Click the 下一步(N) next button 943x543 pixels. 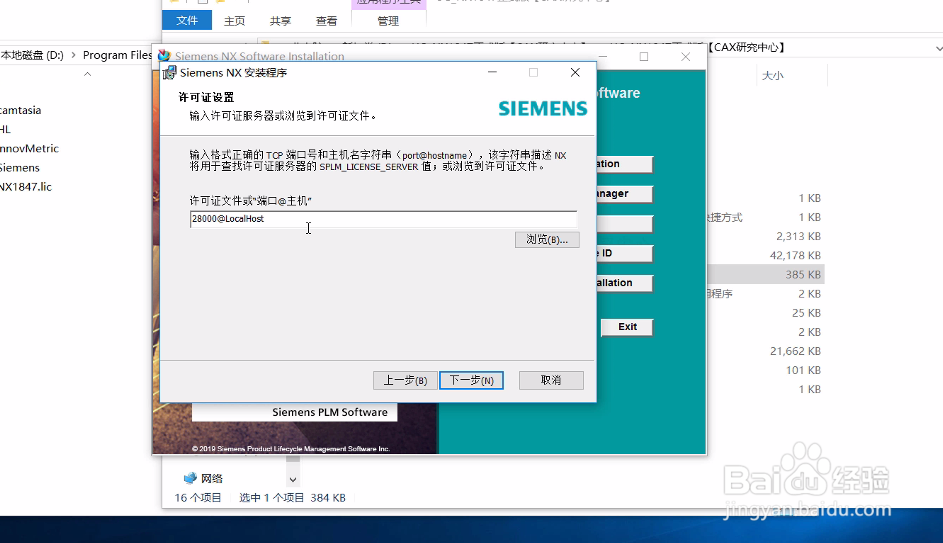471,380
